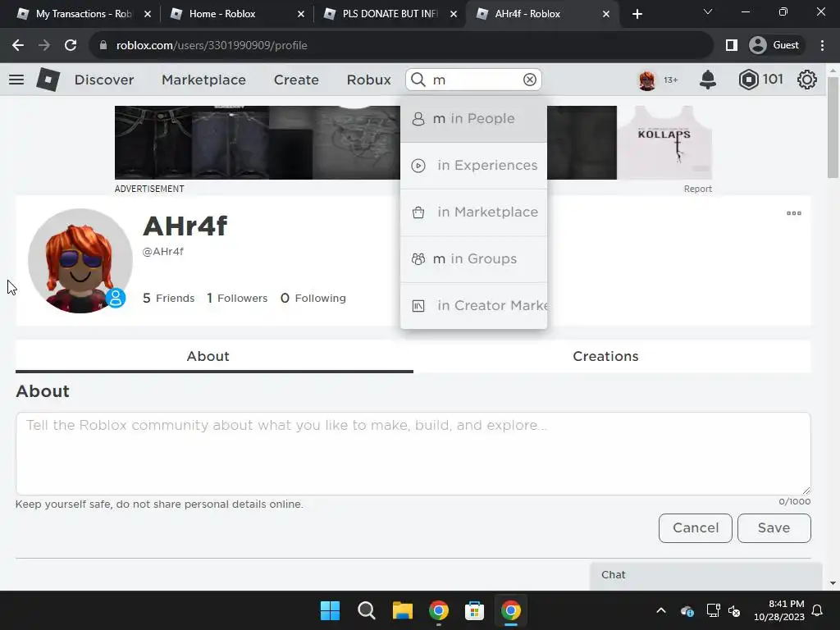
Task: Reload the page with the refresh icon
Action: point(71,46)
